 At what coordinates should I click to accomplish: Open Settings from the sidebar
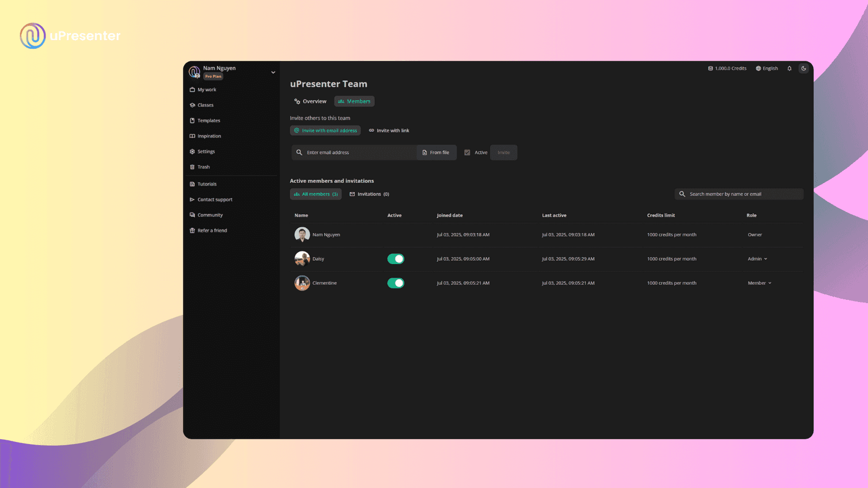click(x=202, y=151)
